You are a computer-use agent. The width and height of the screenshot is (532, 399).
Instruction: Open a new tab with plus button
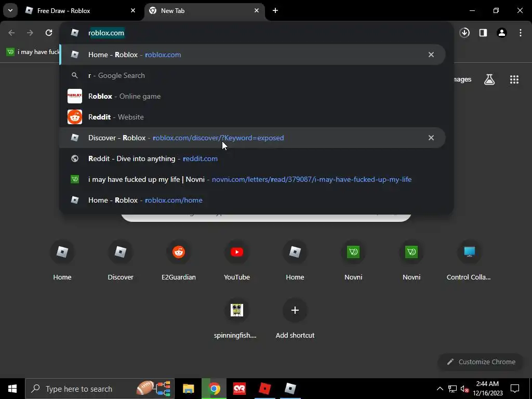tap(275, 10)
